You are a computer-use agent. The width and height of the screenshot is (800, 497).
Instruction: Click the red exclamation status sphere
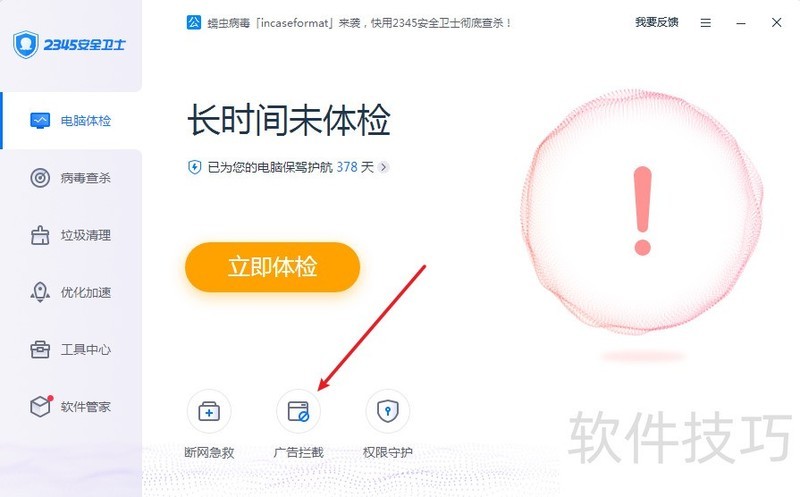[642, 212]
